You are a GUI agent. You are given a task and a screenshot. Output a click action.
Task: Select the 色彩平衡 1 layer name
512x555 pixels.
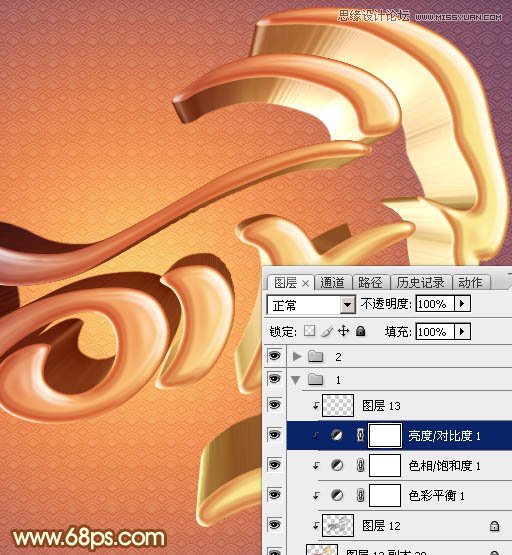[436, 496]
